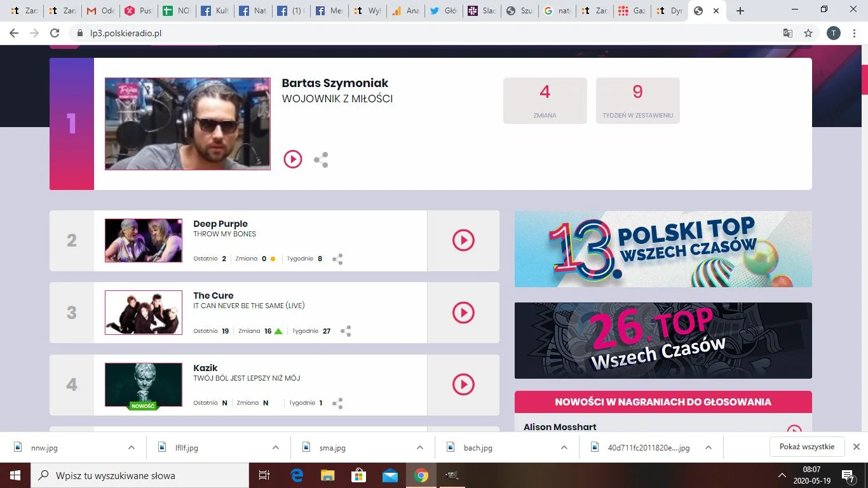The width and height of the screenshot is (868, 488).
Task: Expand options for bach.jpg download
Action: (564, 447)
